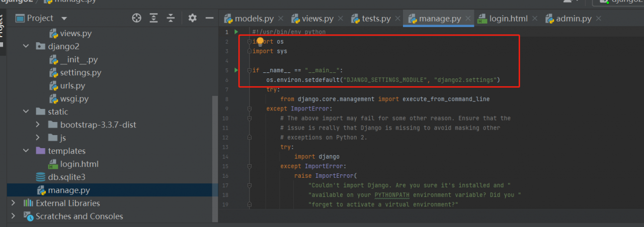
Task: Click the templates purple folder icon
Action: tap(40, 151)
